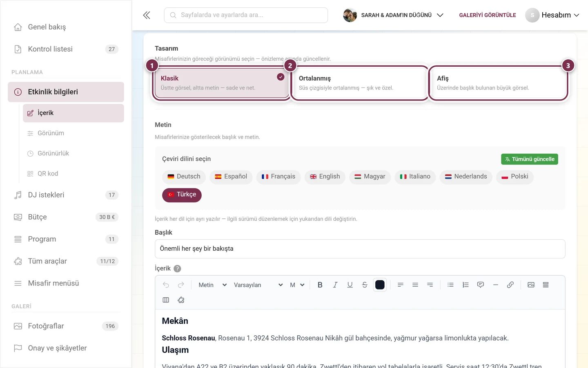Image resolution: width=588 pixels, height=368 pixels.
Task: Click the puzzle piece icon in editor toolbar
Action: click(x=181, y=300)
